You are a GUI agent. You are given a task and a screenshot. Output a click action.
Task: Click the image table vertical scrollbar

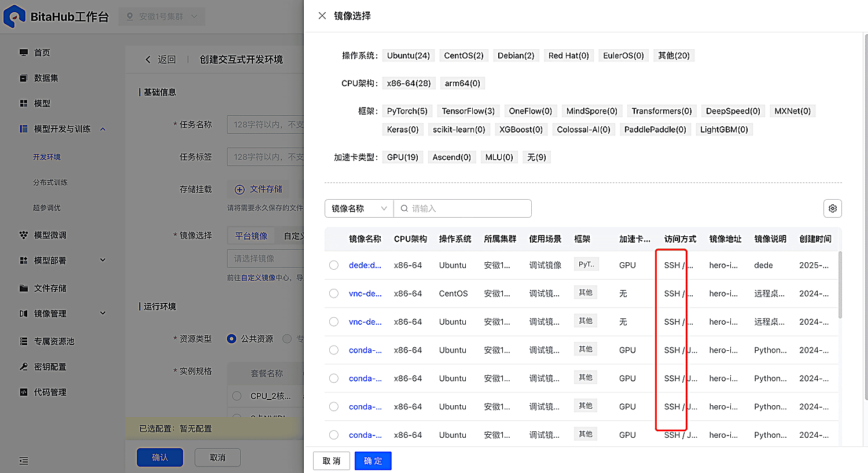[840, 285]
